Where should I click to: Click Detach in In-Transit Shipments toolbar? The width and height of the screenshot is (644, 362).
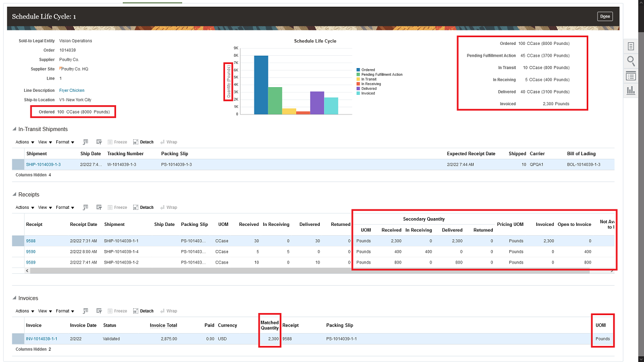click(143, 142)
